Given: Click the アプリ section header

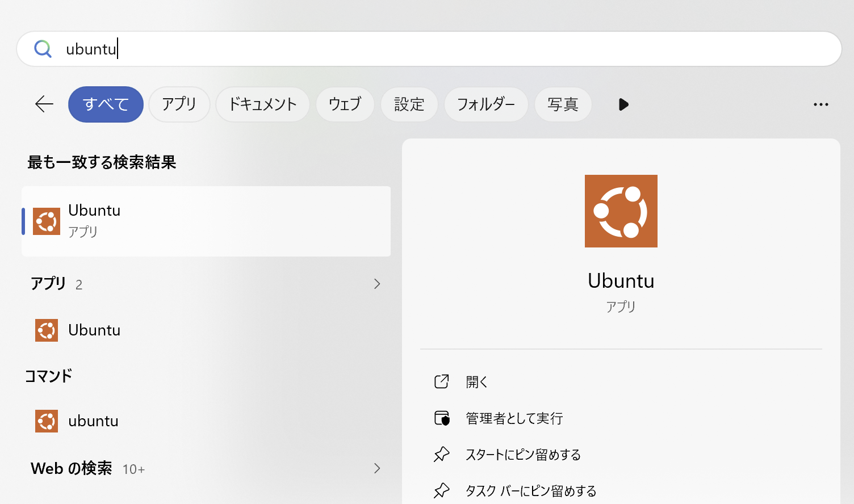Looking at the screenshot, I should 48,284.
